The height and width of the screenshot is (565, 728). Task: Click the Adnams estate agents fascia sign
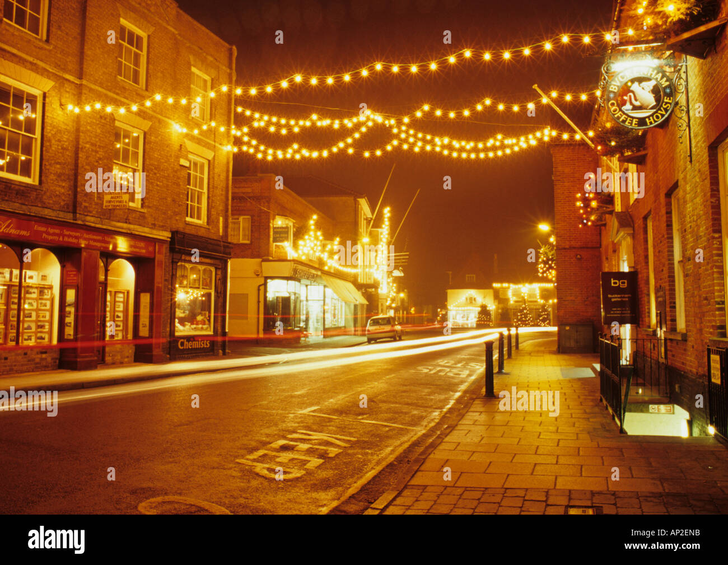(77, 235)
